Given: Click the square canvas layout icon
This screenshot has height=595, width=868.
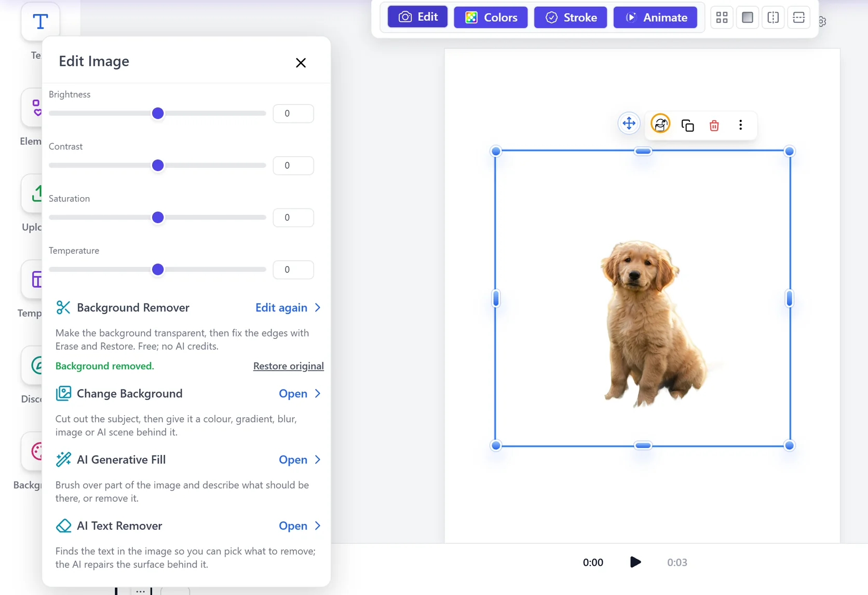Looking at the screenshot, I should (748, 18).
